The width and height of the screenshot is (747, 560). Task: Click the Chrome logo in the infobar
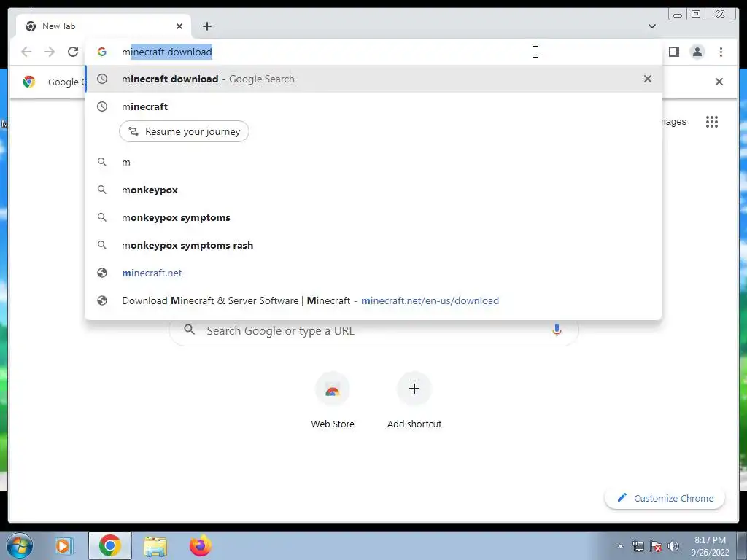29,82
